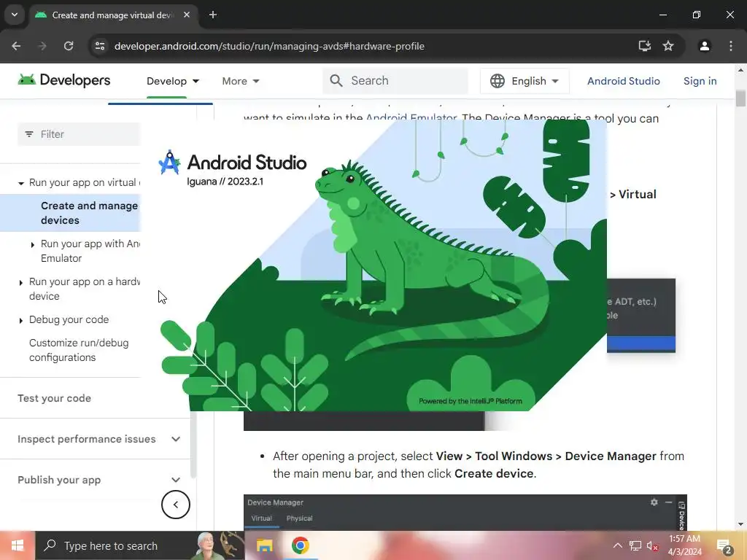Open the Chrome profile icon

[x=705, y=46]
